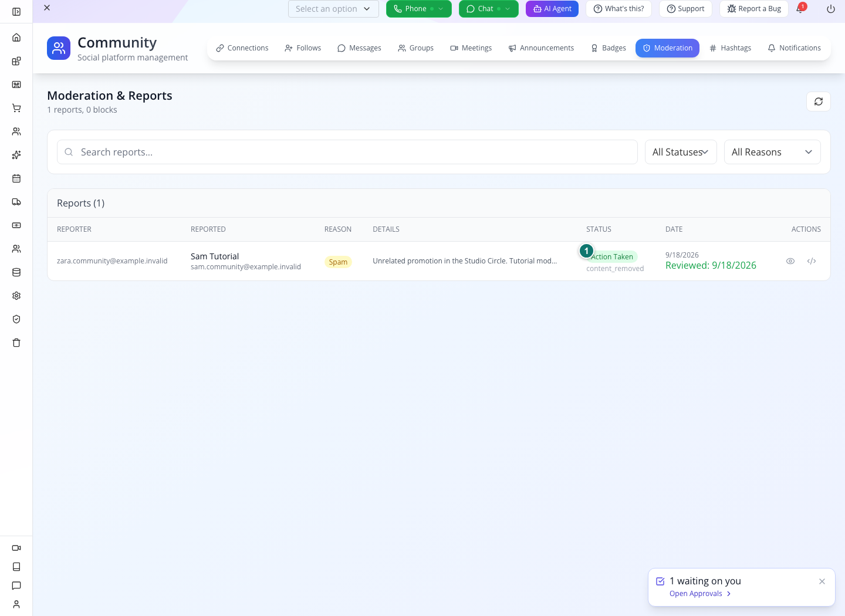The image size is (845, 616).
Task: Open the home icon in sidebar
Action: (16, 38)
